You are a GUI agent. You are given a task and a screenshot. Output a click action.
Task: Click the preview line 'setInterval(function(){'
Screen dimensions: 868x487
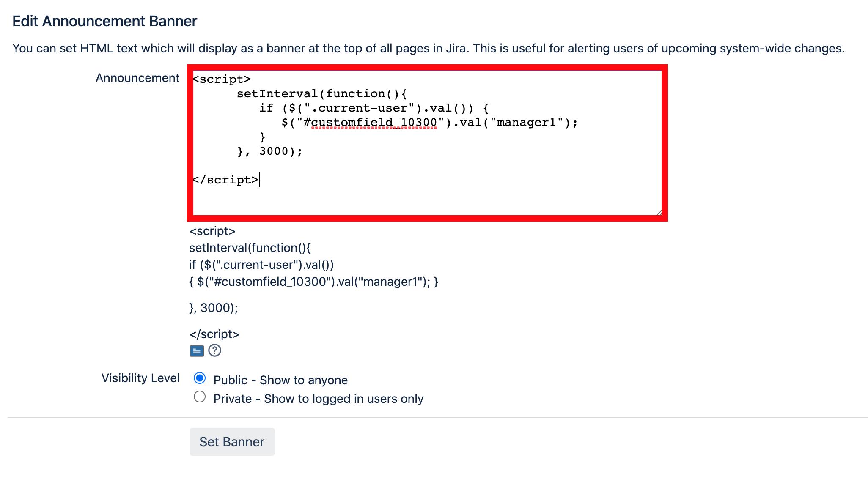pyautogui.click(x=250, y=248)
